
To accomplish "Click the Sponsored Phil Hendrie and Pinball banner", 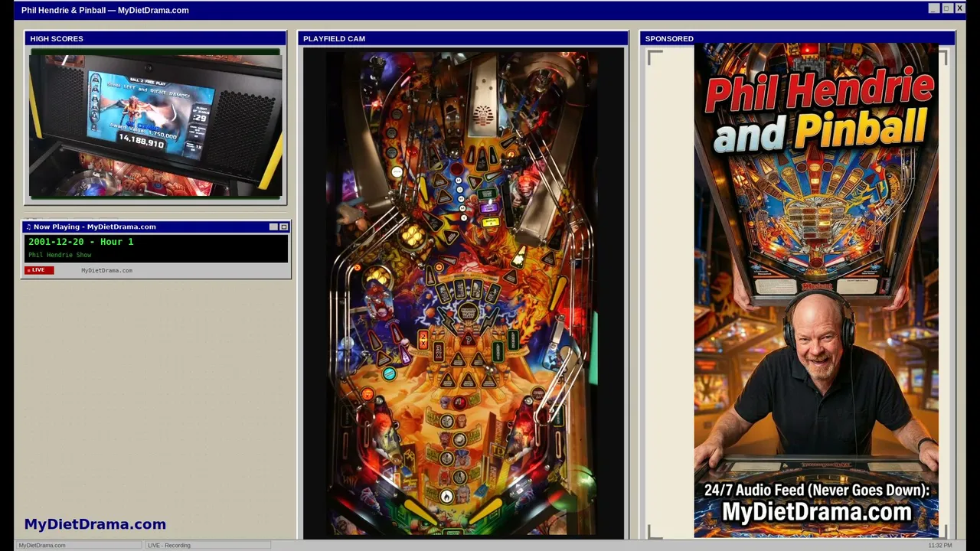I will click(x=816, y=291).
